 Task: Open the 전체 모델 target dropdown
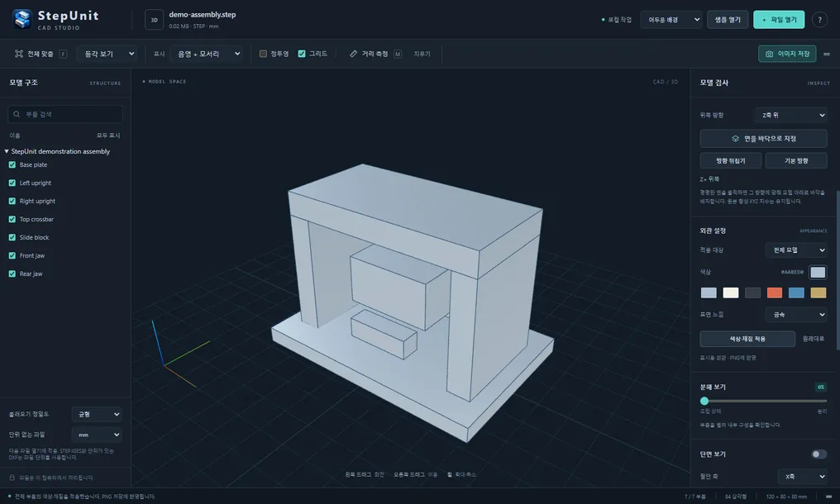click(x=796, y=250)
